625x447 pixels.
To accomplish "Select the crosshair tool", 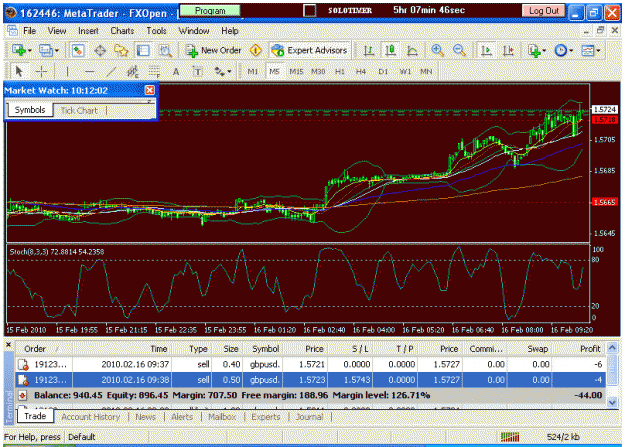I will [x=41, y=72].
